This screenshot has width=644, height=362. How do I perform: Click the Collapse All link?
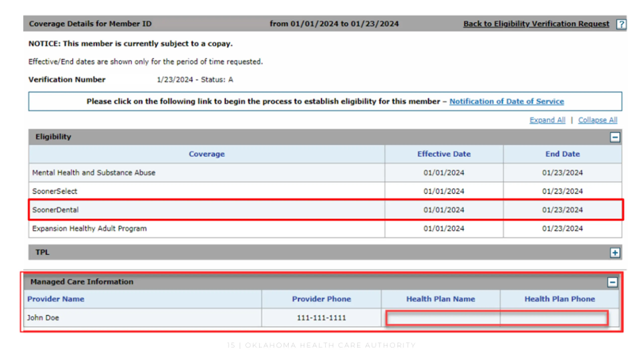tap(597, 120)
